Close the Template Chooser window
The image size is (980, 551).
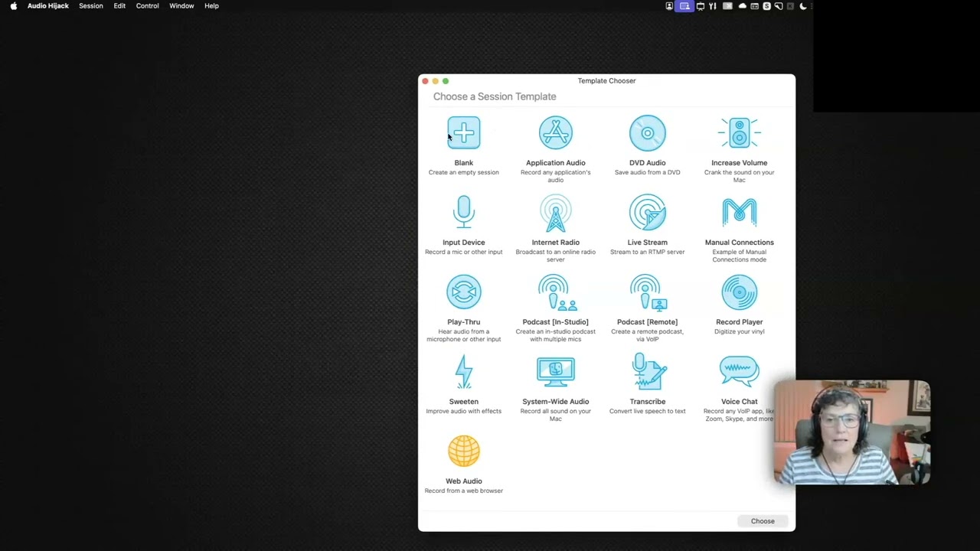426,81
